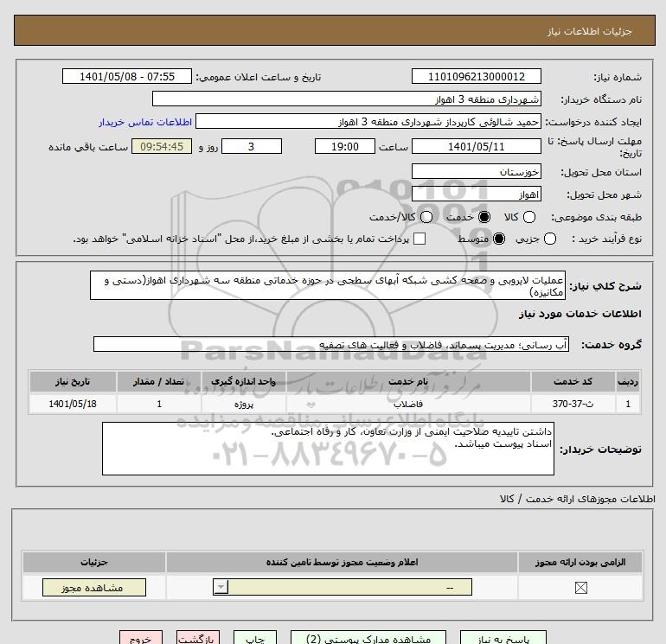666x644 pixels.
Task: Open the license status dropdown
Action: pos(343,588)
